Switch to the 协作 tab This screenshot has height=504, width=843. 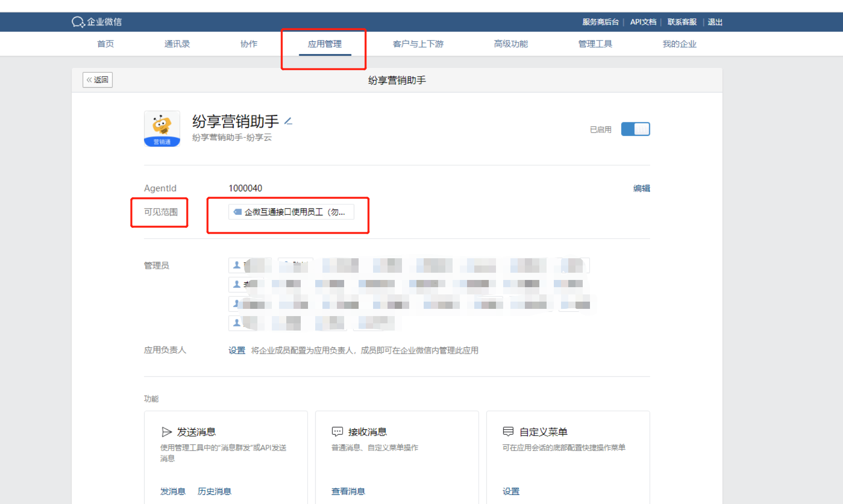coord(249,44)
